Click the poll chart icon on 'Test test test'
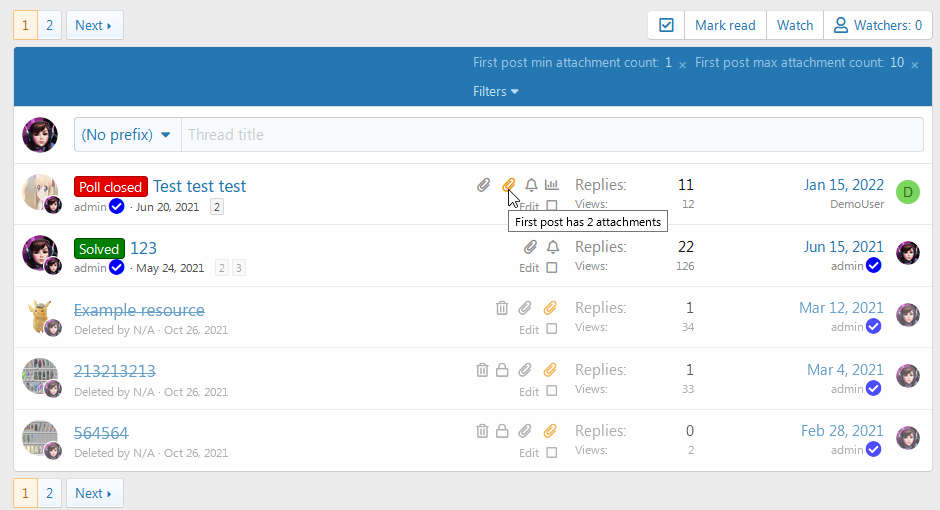 click(552, 185)
